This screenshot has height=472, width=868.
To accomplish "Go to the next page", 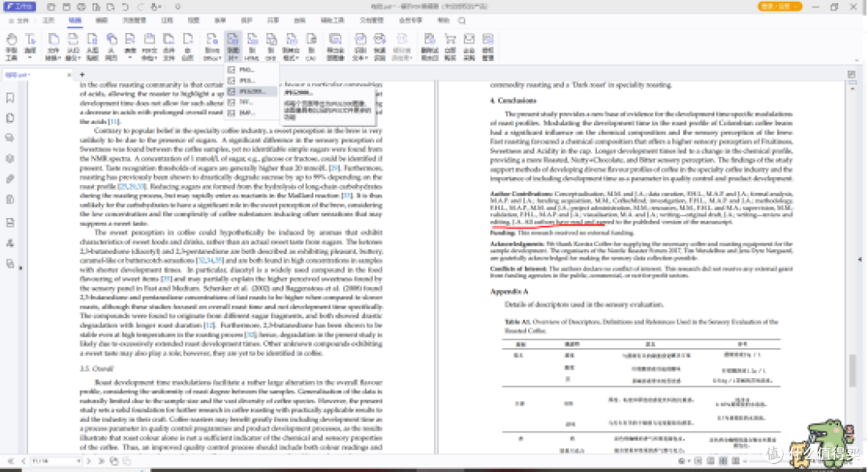I will coord(88,461).
